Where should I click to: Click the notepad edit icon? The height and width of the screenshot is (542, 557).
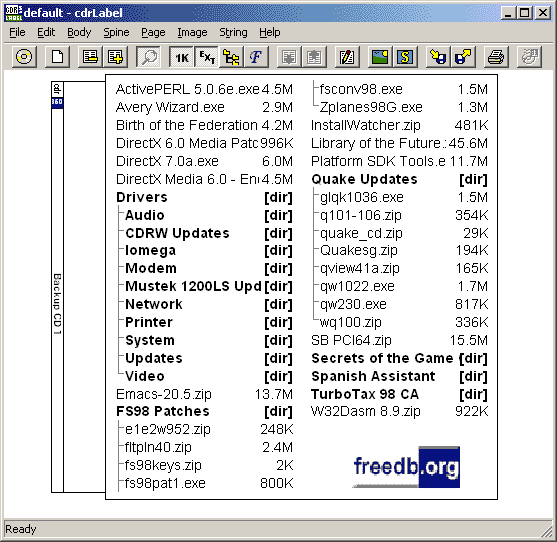point(347,57)
